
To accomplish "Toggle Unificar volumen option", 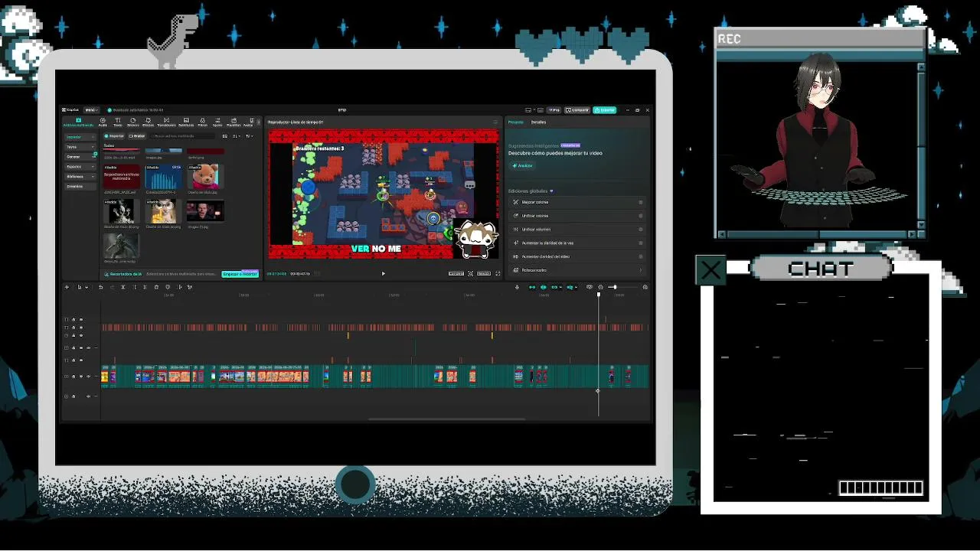I will pos(640,229).
